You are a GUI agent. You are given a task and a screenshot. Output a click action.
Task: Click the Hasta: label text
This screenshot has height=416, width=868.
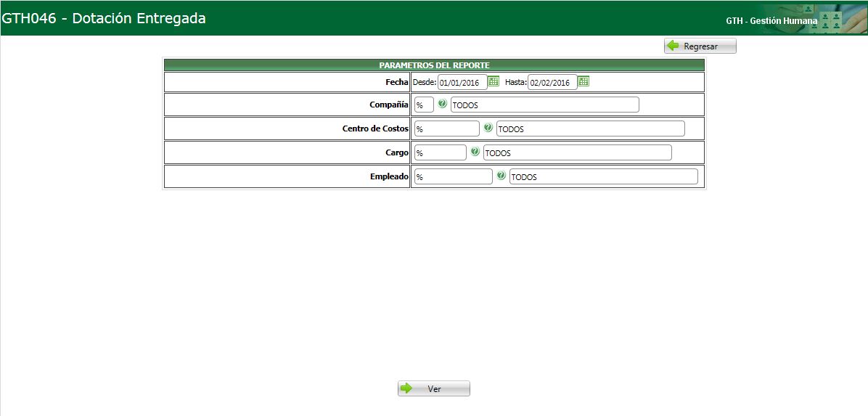click(515, 82)
